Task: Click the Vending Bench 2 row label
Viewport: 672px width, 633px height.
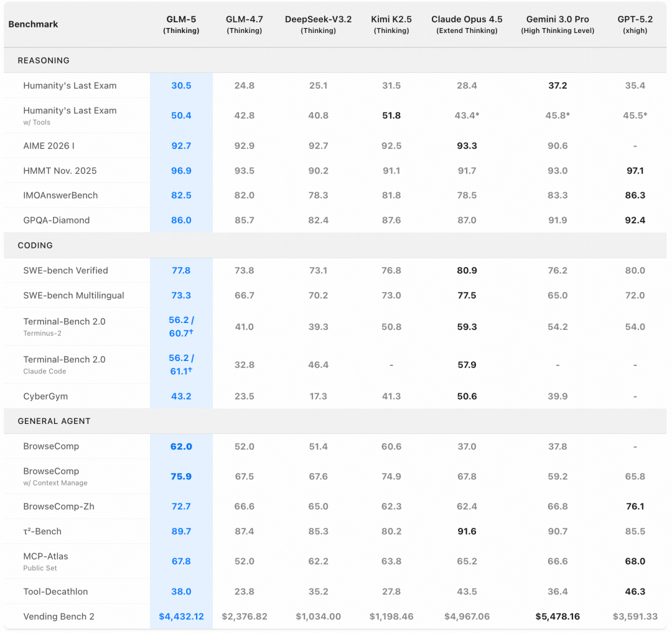Action: point(59,616)
